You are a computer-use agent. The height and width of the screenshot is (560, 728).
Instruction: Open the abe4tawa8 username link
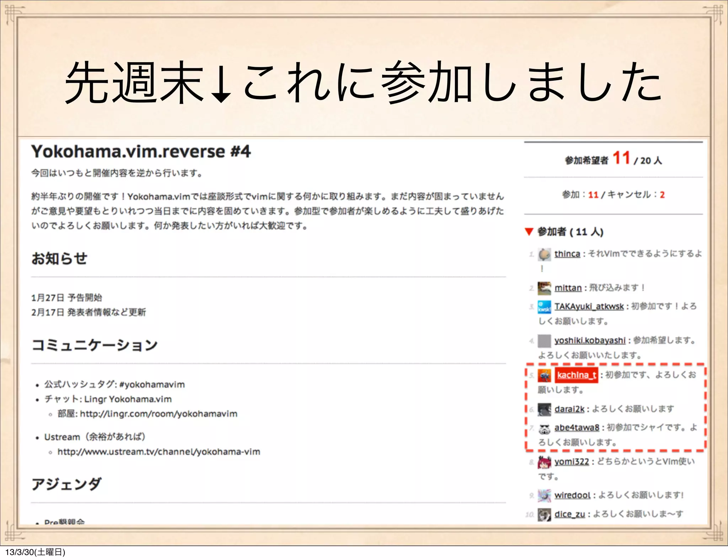(x=577, y=427)
